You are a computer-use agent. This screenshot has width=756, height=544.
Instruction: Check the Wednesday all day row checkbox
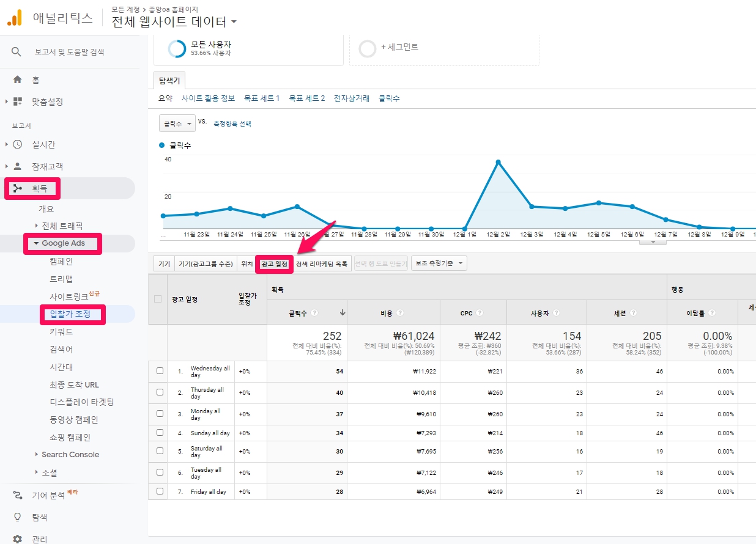160,371
